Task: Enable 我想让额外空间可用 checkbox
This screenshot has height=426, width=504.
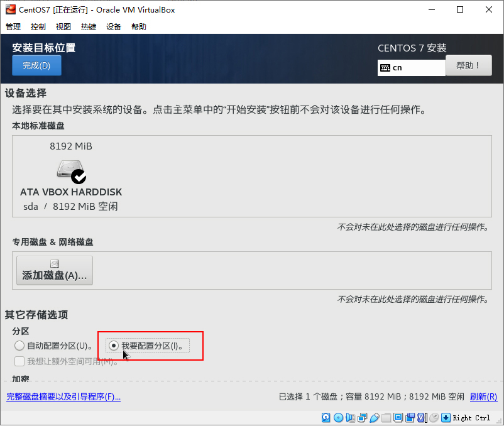Action: click(20, 361)
